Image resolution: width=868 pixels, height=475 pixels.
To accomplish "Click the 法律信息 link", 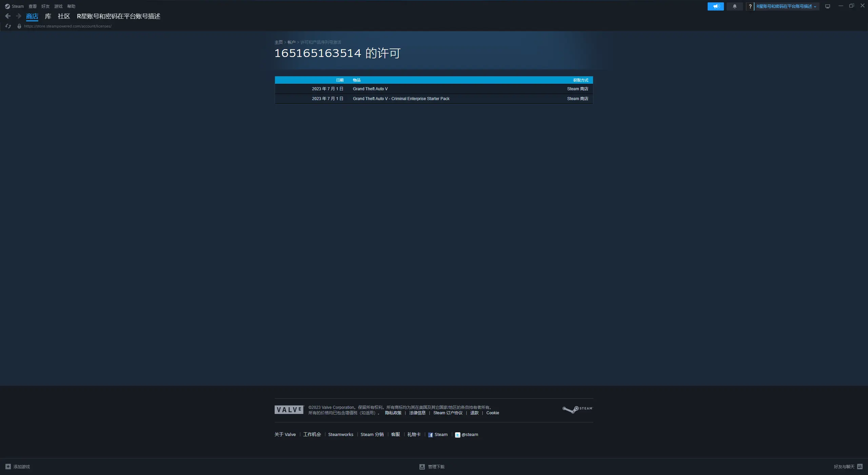I will [x=417, y=413].
